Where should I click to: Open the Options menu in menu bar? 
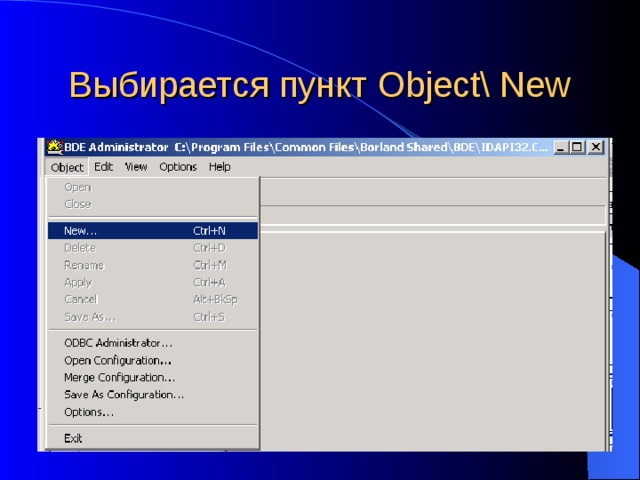click(178, 167)
